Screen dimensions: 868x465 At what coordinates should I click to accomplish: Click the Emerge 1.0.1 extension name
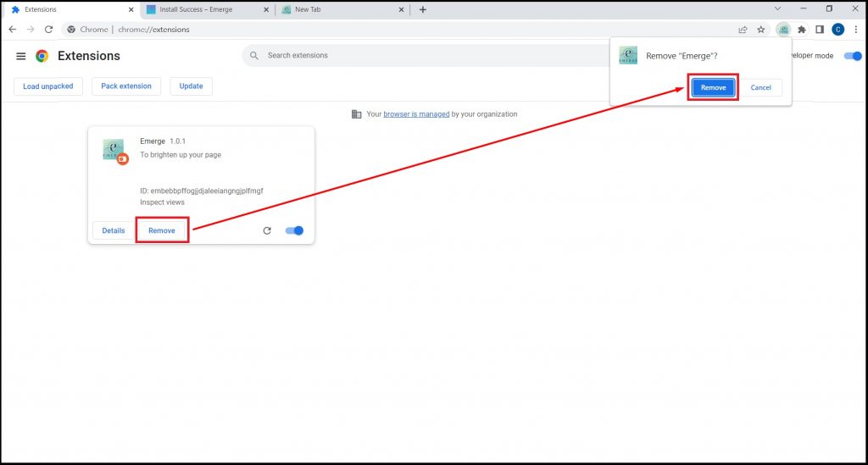[163, 141]
